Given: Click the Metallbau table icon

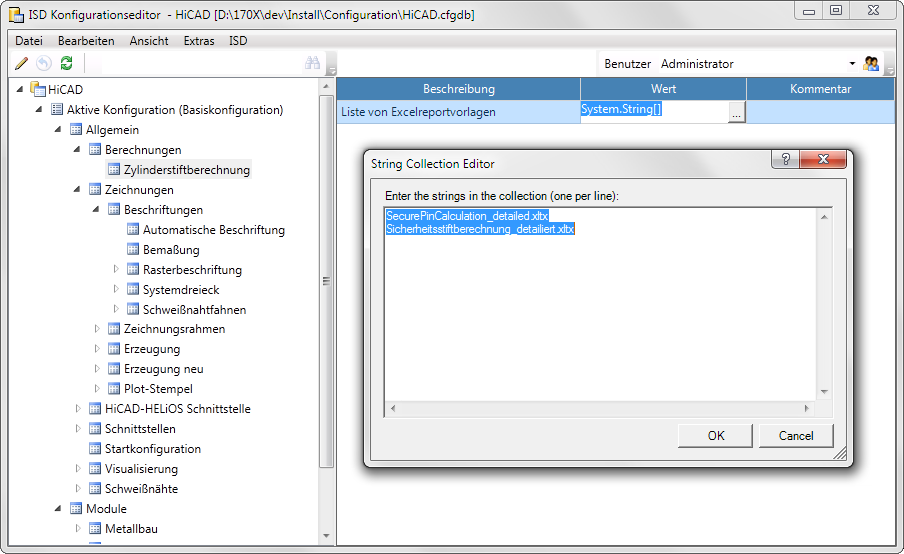Looking at the screenshot, I should point(95,528).
